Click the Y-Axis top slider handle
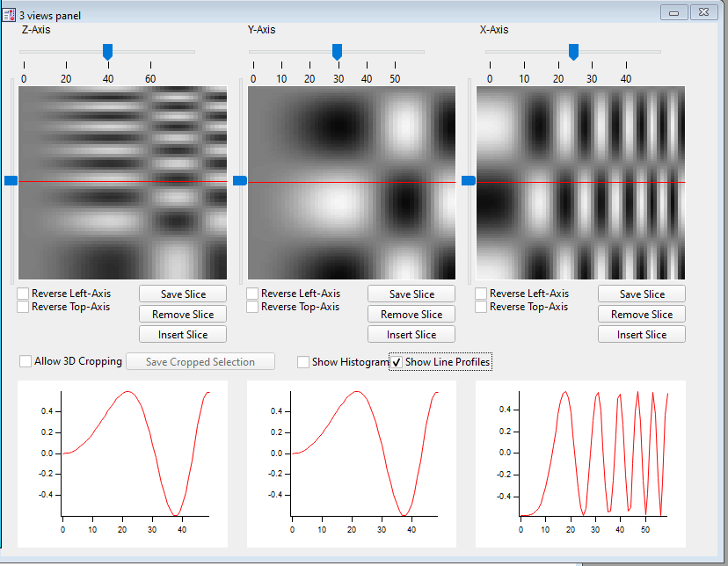 pos(337,52)
